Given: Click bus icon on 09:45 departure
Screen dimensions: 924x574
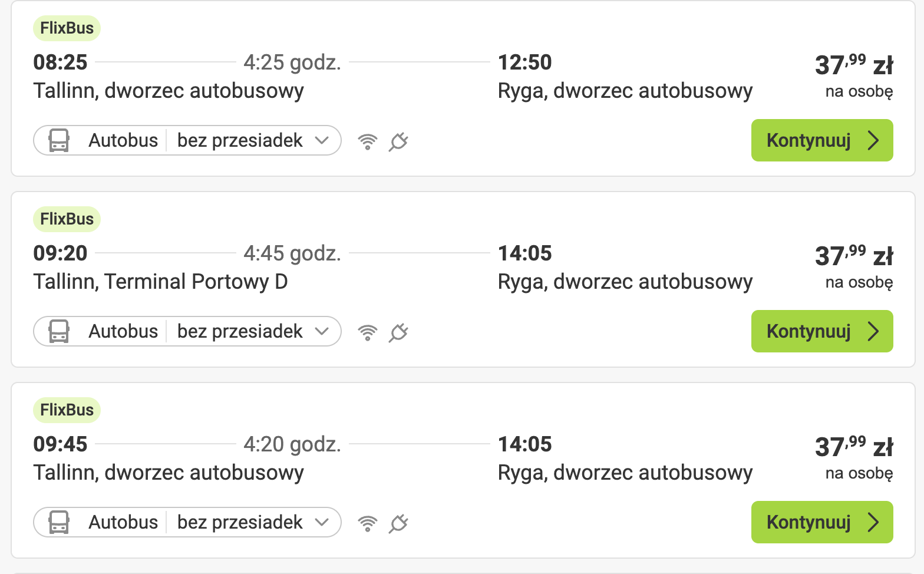Looking at the screenshot, I should (x=59, y=522).
